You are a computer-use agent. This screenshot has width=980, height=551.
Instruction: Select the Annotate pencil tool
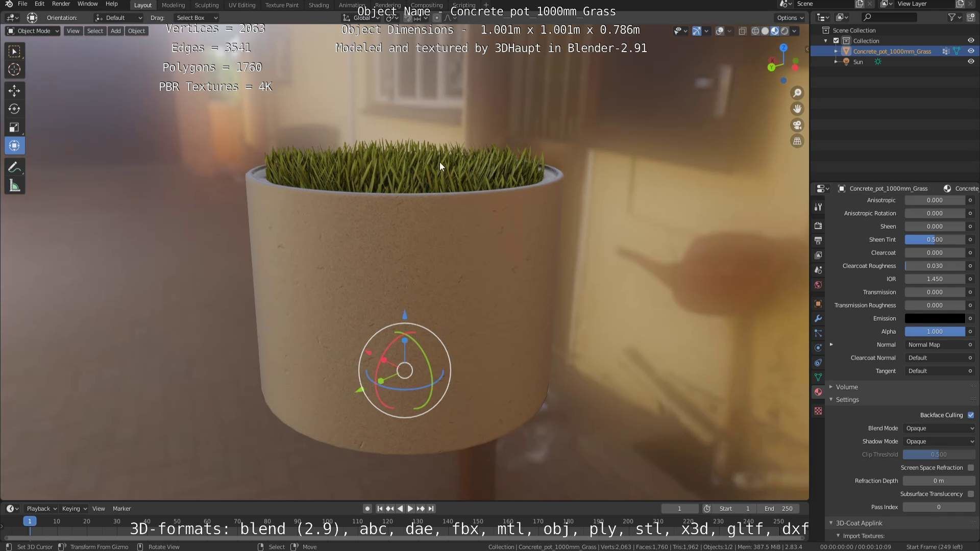[14, 167]
